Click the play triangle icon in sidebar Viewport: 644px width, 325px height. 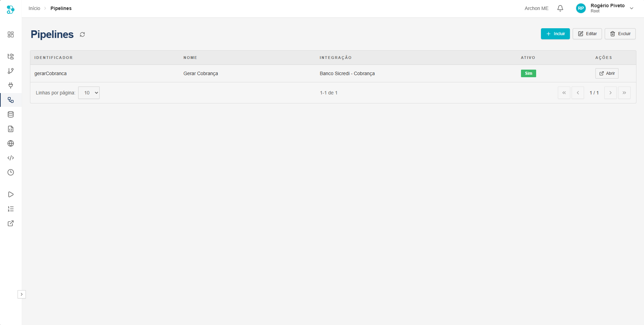click(11, 194)
